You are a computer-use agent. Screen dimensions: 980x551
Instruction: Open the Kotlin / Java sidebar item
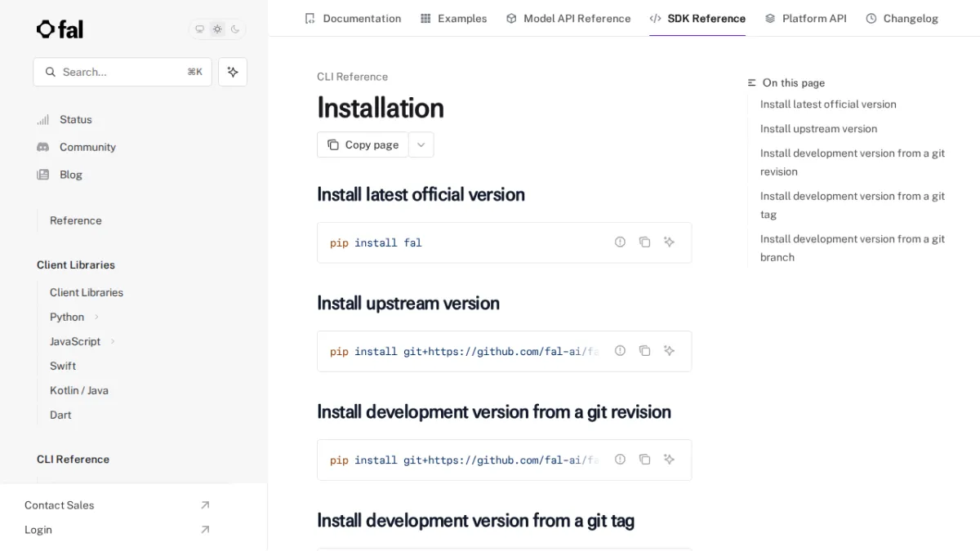[79, 390]
